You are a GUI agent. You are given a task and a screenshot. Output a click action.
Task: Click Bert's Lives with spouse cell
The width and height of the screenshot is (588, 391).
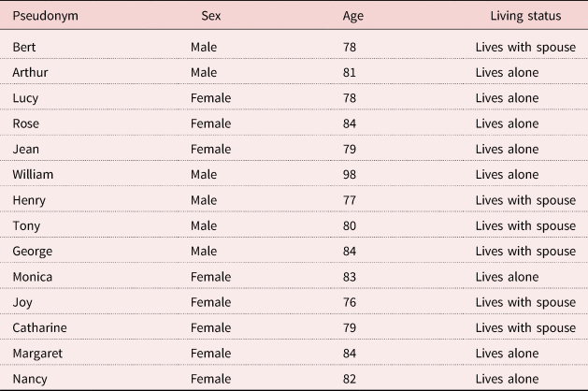tap(525, 48)
